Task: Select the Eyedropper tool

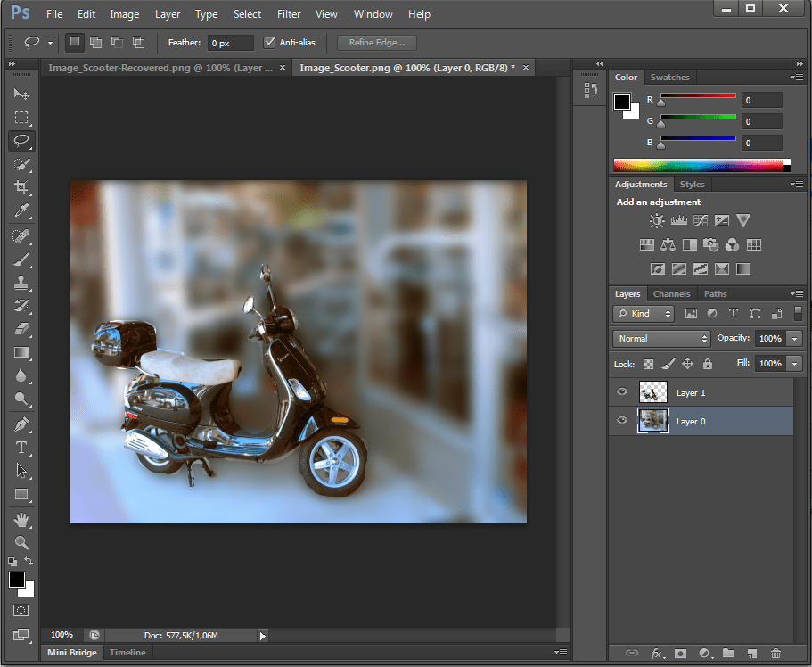Action: point(21,210)
